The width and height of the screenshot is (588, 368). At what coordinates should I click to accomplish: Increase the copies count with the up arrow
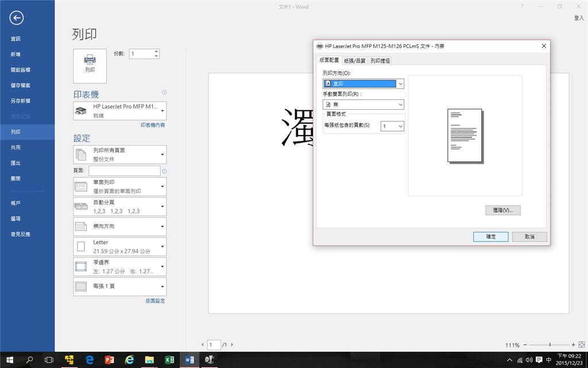pos(156,51)
